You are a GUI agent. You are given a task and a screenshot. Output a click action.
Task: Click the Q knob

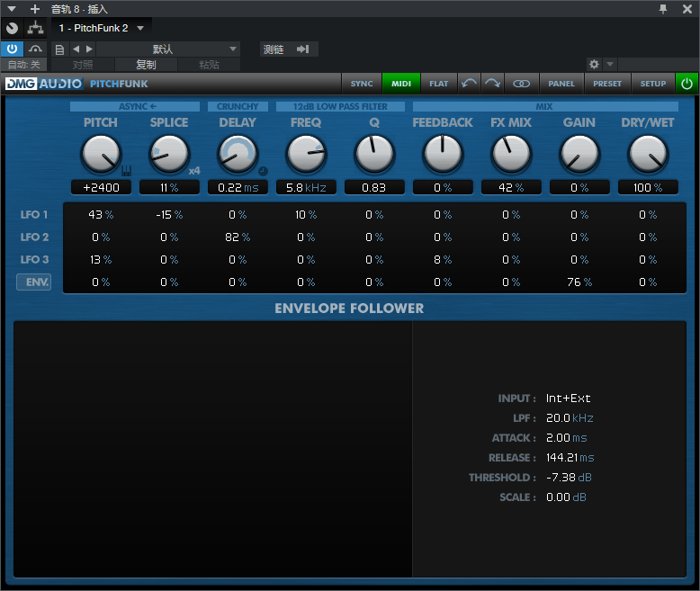coord(374,154)
